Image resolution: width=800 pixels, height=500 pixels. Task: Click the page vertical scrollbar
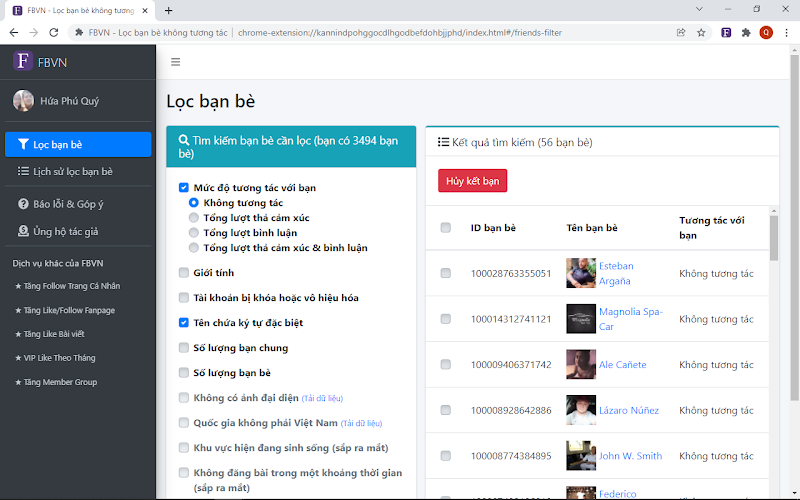tap(794, 227)
